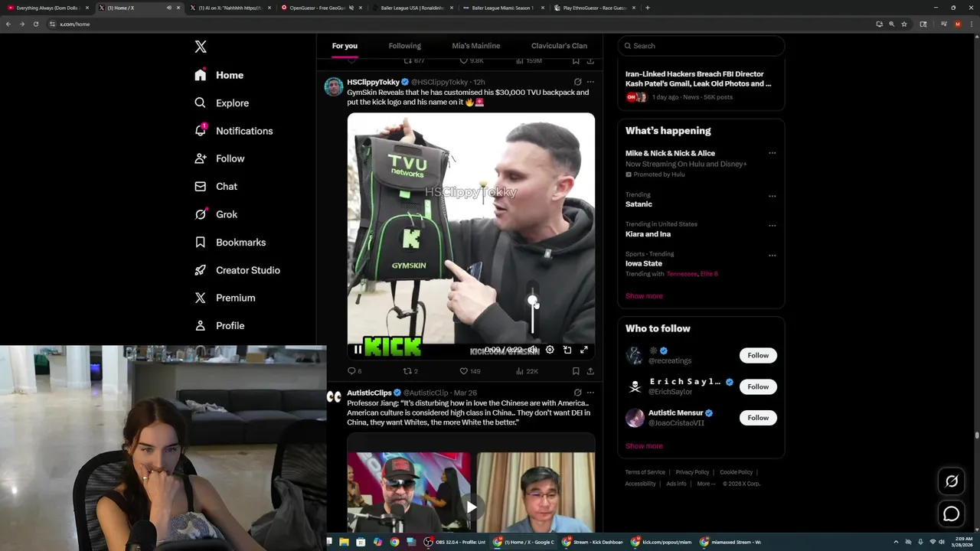Share the HSClippyTokky post

pyautogui.click(x=590, y=371)
